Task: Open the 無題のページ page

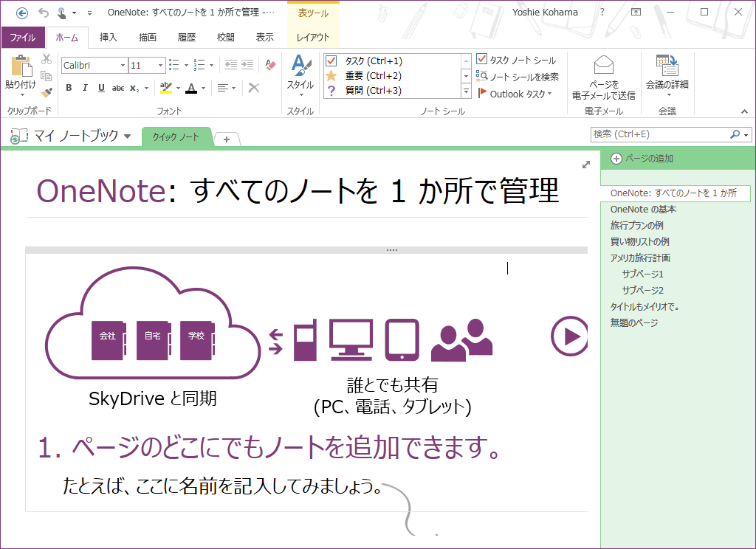Action: pos(634,322)
